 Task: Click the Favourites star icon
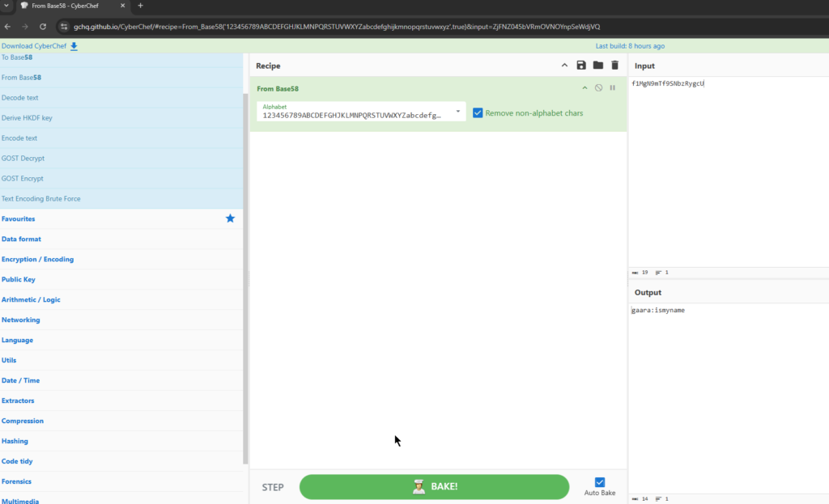click(x=230, y=218)
